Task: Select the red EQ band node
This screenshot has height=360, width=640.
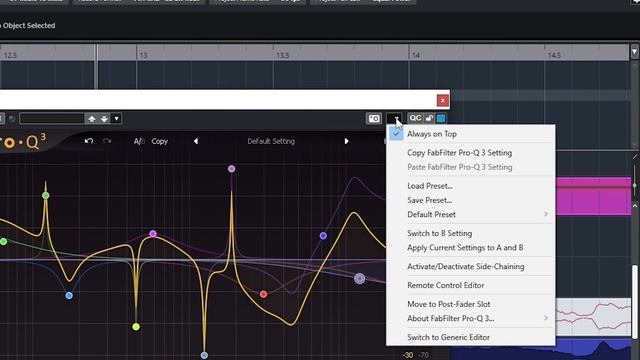Action: click(264, 294)
